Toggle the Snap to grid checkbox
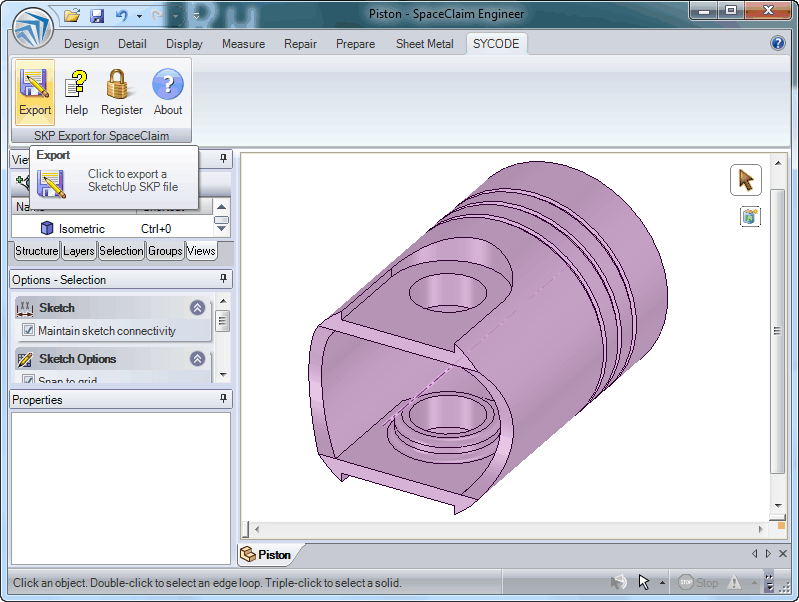The width and height of the screenshot is (799, 602). [x=28, y=379]
